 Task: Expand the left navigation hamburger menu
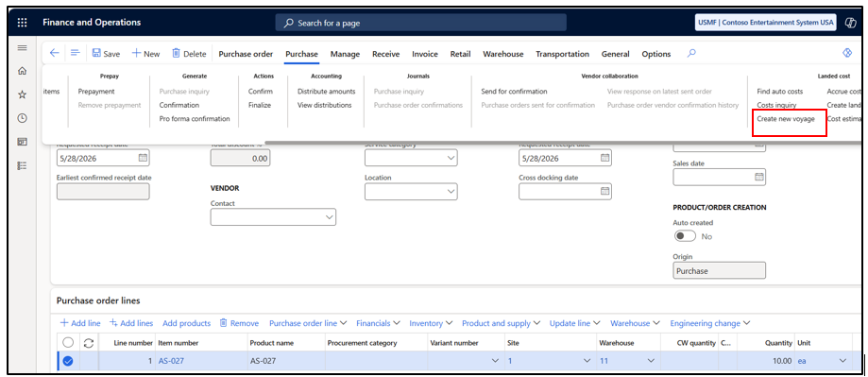pyautogui.click(x=22, y=48)
